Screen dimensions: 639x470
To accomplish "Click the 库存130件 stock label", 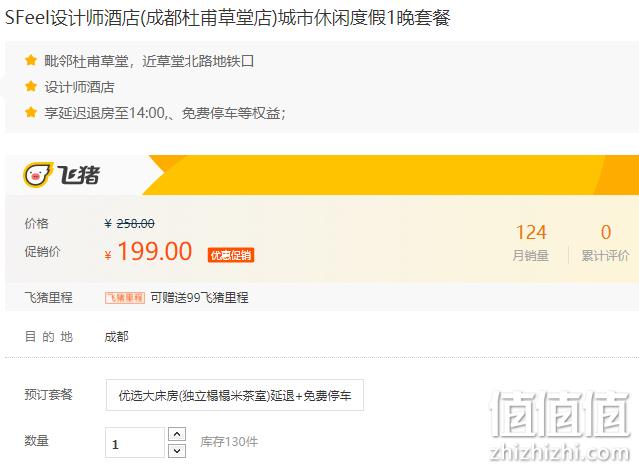I will click(x=229, y=442).
